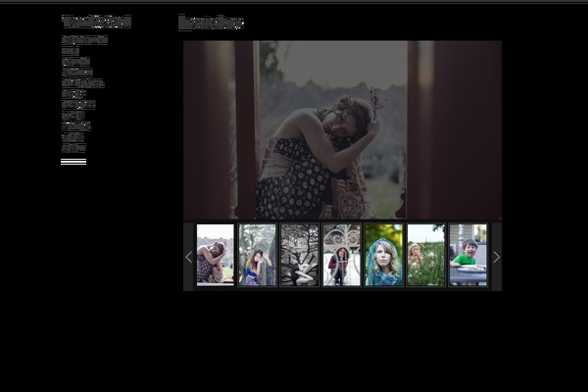Image resolution: width=588 pixels, height=392 pixels.
Task: Open the black and white tree thumbnail
Action: coord(300,255)
